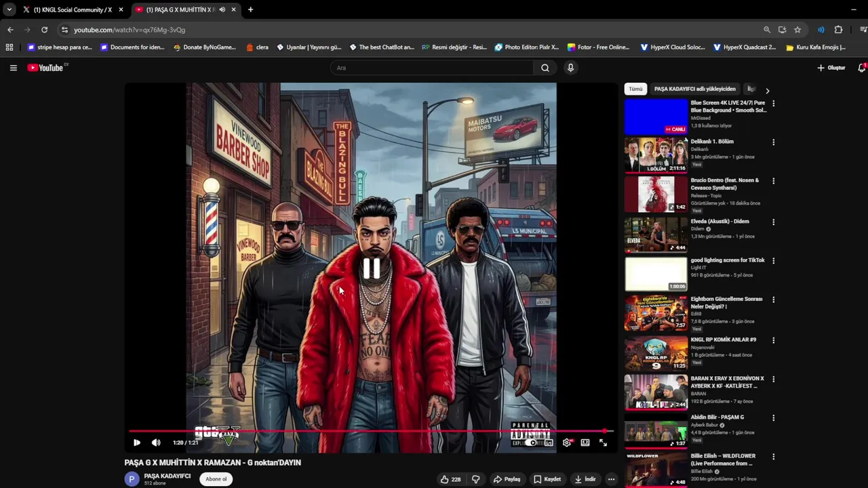
Task: Open the Oluştur create button
Action: [x=831, y=68]
